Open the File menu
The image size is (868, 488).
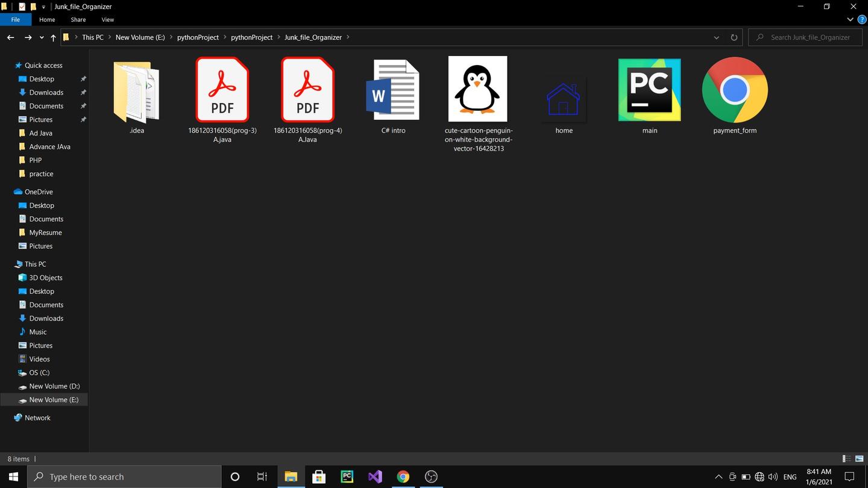pyautogui.click(x=15, y=19)
